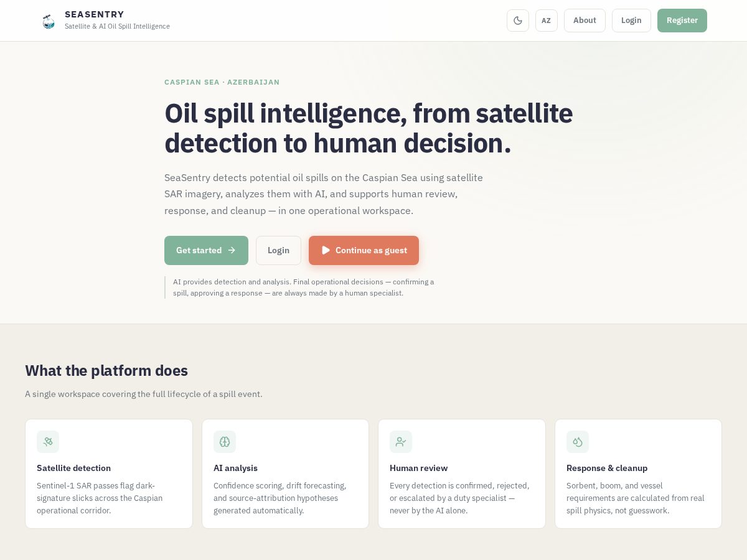Click the 'Sentinel-1 SAR passes' description

point(100,498)
